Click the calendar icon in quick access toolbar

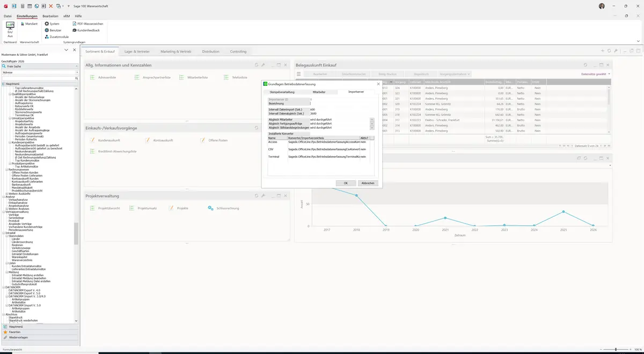29,5
